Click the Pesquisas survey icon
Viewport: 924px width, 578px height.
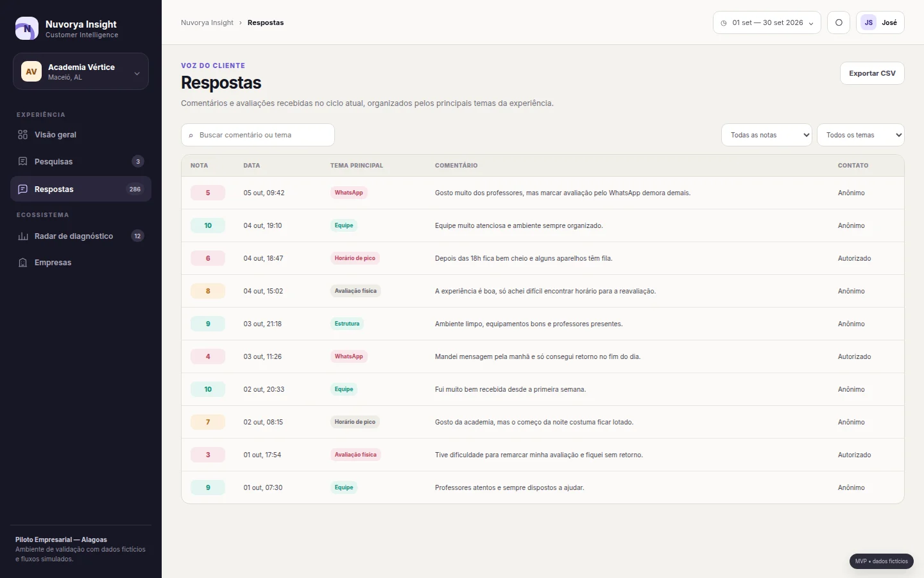tap(23, 161)
